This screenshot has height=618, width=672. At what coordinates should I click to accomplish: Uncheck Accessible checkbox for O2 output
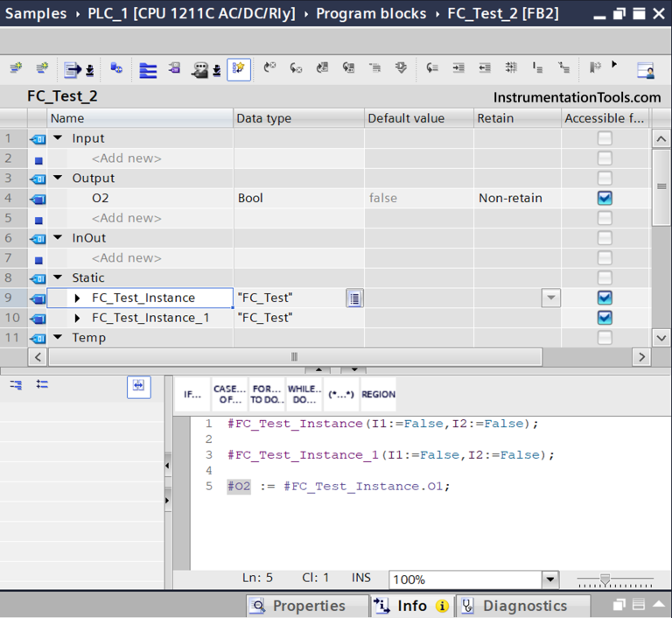[605, 198]
